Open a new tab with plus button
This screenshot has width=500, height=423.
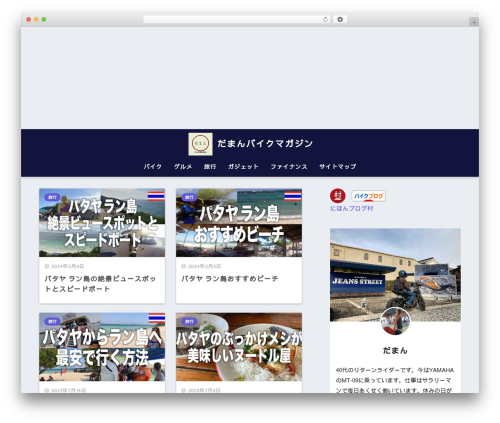[474, 22]
